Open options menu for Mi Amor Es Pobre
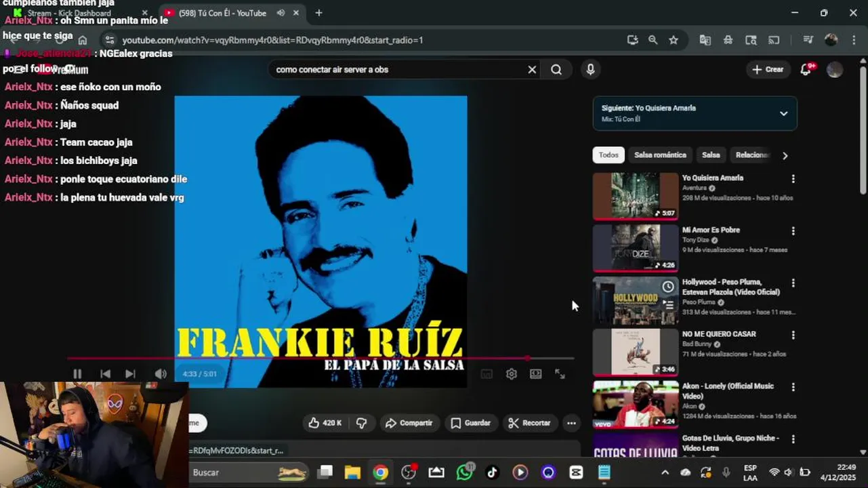The image size is (868, 488). pos(793,231)
